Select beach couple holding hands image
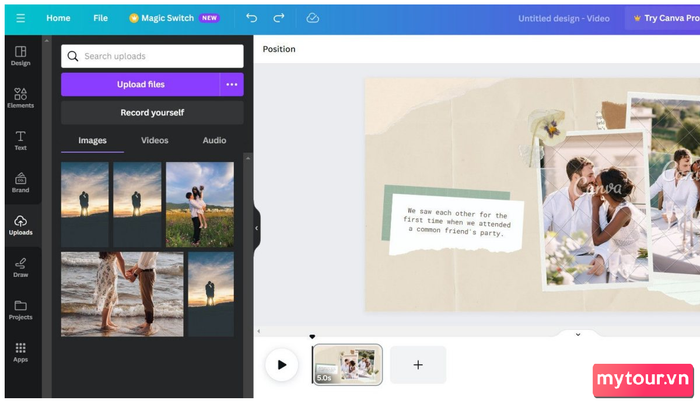 pos(122,294)
